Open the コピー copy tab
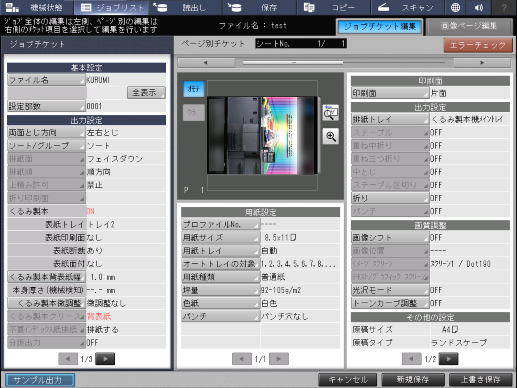This screenshot has width=517, height=388. pos(333,7)
